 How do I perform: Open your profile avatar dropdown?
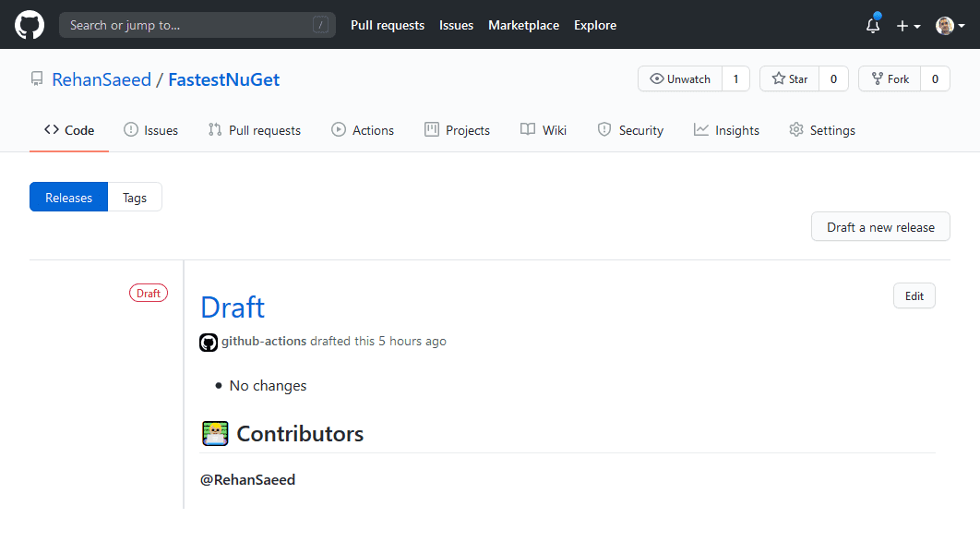pos(944,25)
